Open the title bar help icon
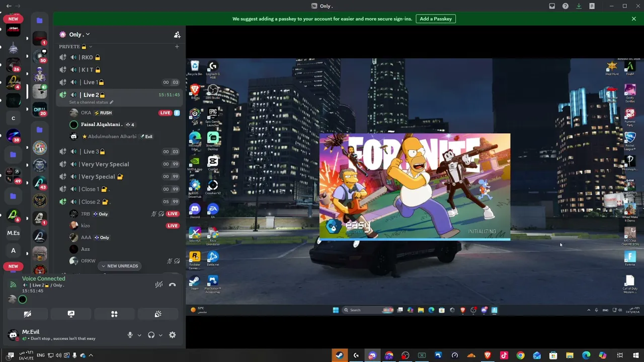Viewport: 644px width, 362px height. click(566, 6)
